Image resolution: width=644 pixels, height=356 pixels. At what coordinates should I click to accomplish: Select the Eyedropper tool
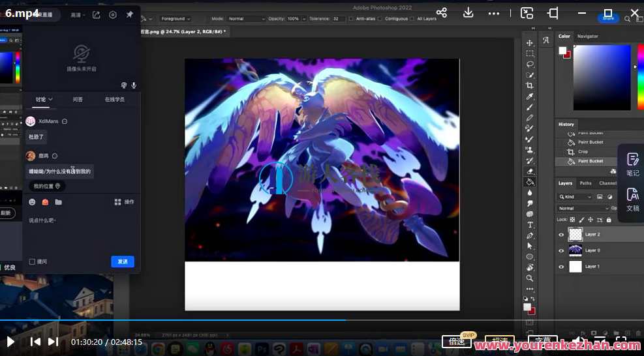pyautogui.click(x=530, y=96)
